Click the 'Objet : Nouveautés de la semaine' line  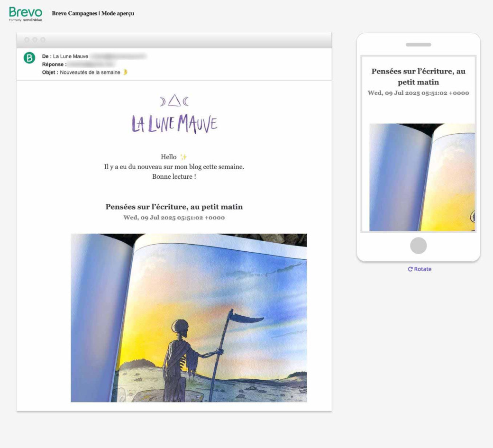pyautogui.click(x=85, y=73)
